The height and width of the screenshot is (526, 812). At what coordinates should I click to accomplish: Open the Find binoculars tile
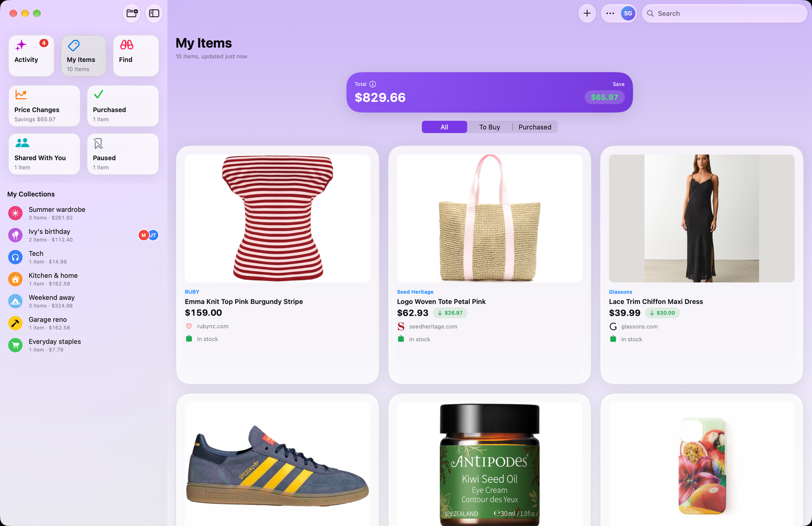136,56
